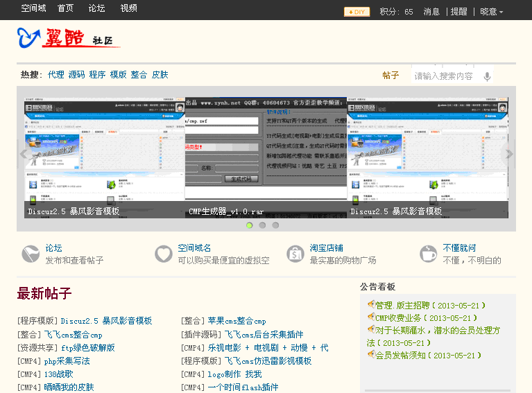This screenshot has height=393, width=532.
Task: Open first Discuz2.5 暴风影音模板 slide thumbnail
Action: pos(105,157)
